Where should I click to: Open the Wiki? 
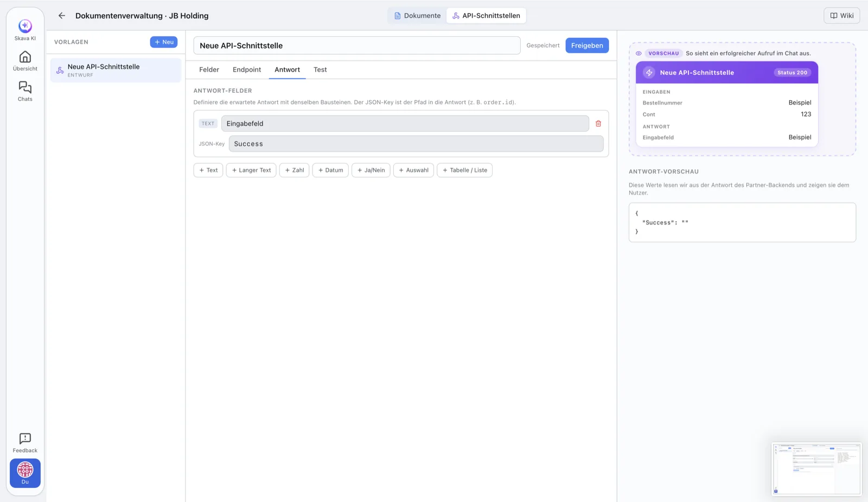click(842, 16)
